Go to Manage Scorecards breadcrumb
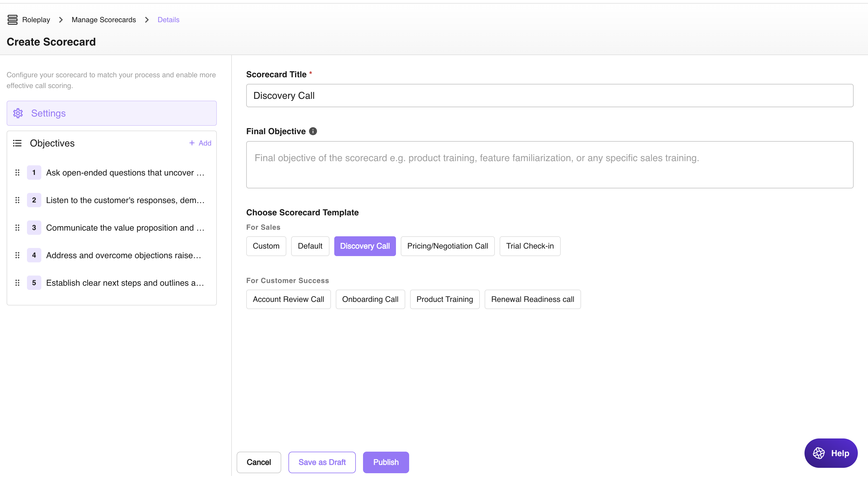 tap(103, 19)
